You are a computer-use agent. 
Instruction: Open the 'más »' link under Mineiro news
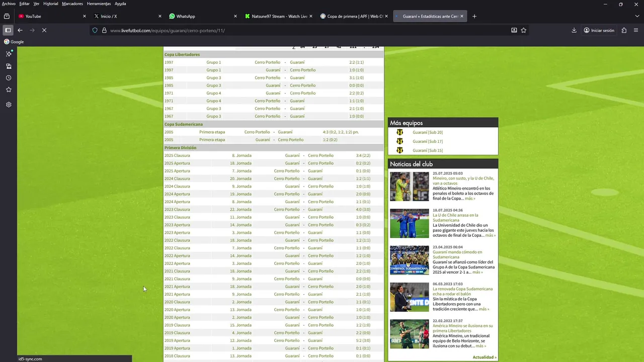tap(470, 199)
